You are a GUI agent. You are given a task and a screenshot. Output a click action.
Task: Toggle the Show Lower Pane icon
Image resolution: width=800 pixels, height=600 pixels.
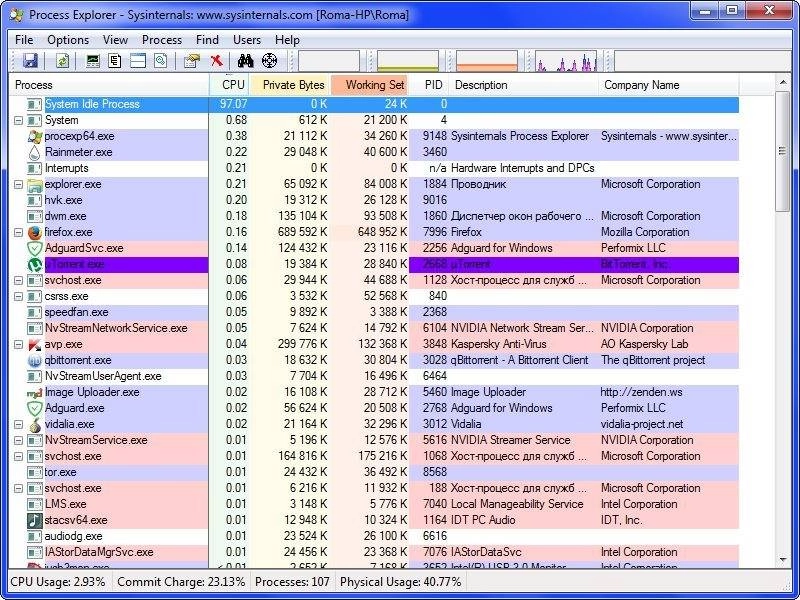138,61
